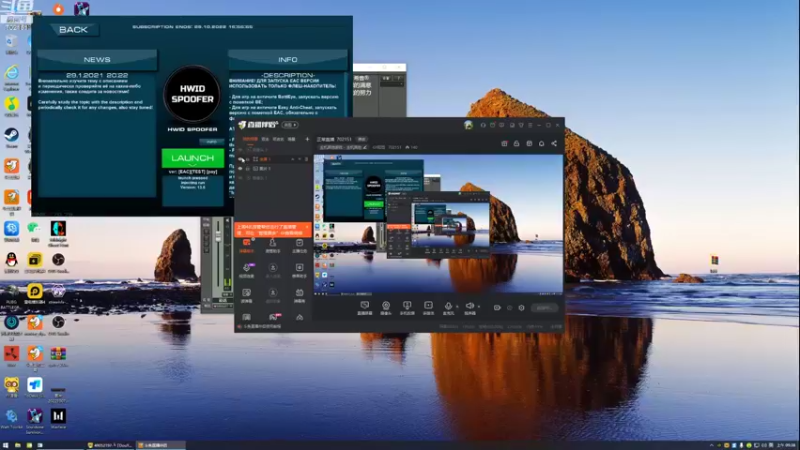Image resolution: width=800 pixels, height=450 pixels.
Task: Toggle the lock on the third source row
Action: coord(248,169)
